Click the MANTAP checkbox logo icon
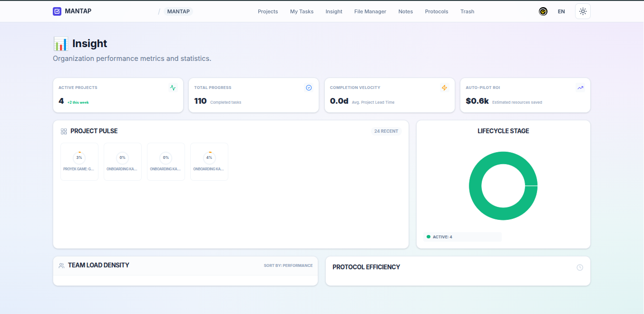Screen dimensions: 644x314 tap(57, 11)
